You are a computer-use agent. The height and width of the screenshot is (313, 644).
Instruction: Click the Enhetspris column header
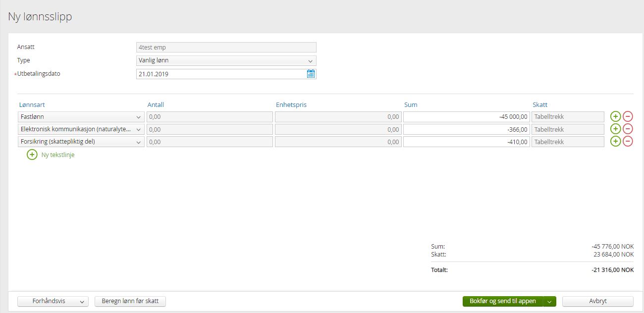[291, 105]
